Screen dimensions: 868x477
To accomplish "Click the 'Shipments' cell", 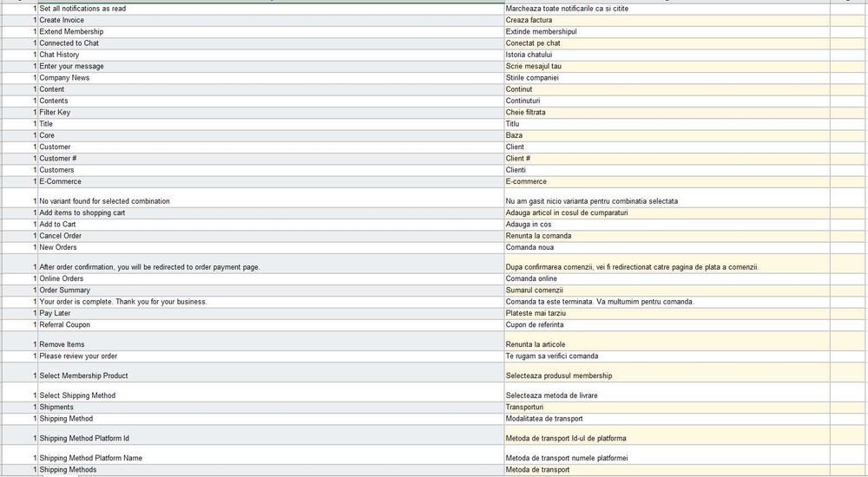I will tap(271, 408).
